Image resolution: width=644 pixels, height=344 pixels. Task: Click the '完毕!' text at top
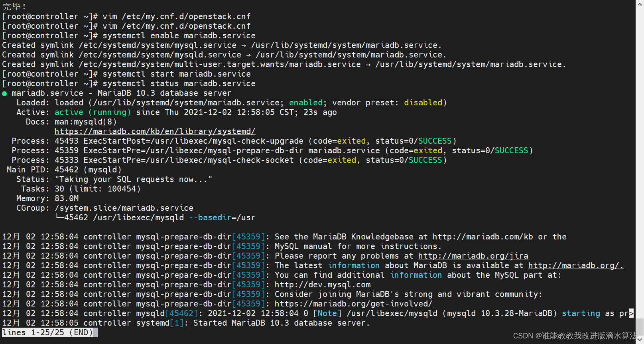(14, 6)
